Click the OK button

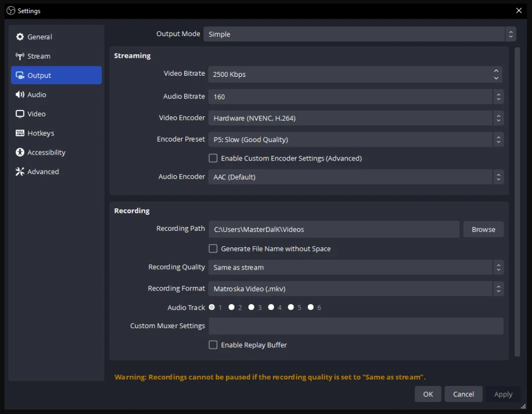pos(428,394)
